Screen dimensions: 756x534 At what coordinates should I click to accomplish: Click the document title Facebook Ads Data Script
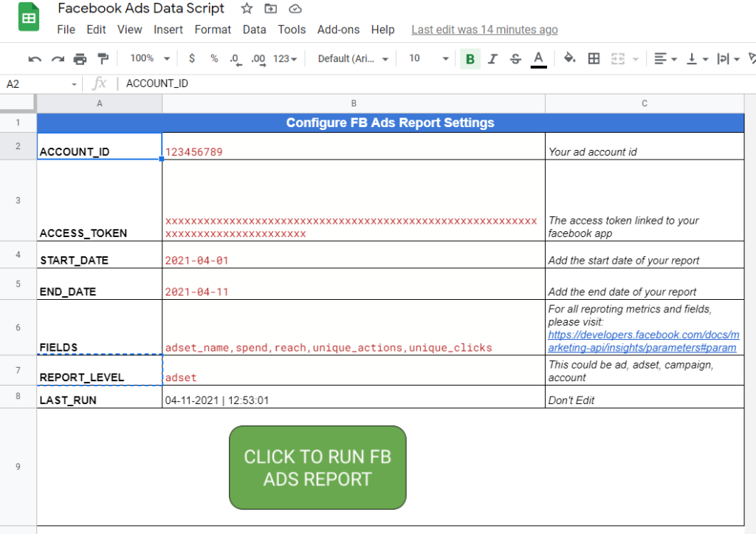(x=141, y=8)
